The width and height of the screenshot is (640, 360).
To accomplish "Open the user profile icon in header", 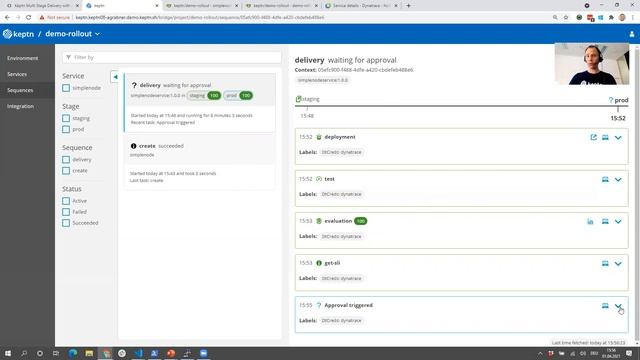I will pos(631,34).
